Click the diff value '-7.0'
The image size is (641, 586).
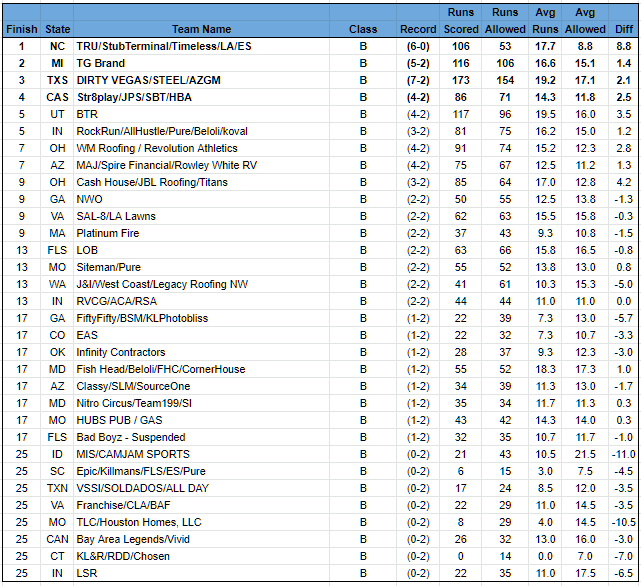pos(624,557)
